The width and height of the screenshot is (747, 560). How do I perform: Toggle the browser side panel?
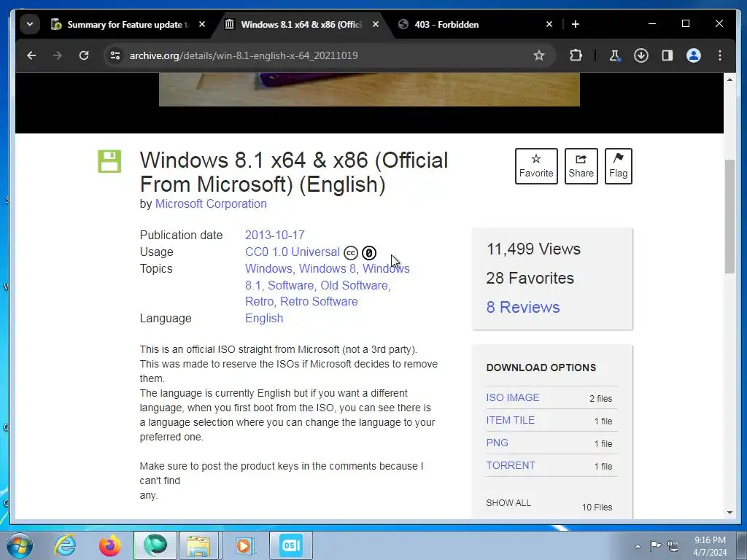click(667, 55)
